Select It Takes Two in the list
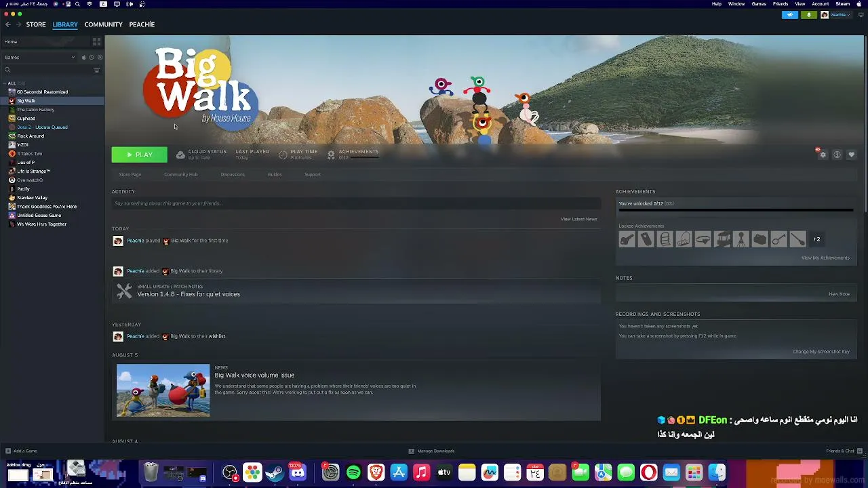 pyautogui.click(x=29, y=154)
